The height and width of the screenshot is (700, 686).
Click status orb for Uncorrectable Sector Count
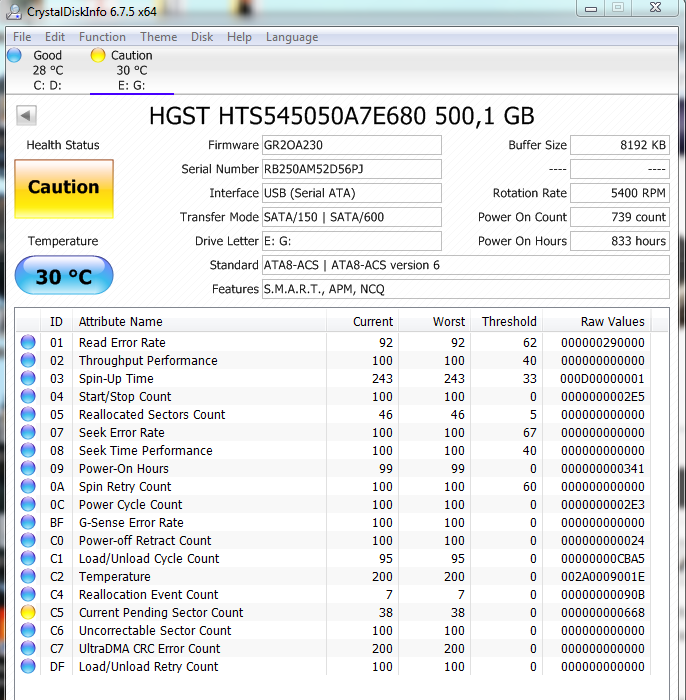click(x=28, y=630)
